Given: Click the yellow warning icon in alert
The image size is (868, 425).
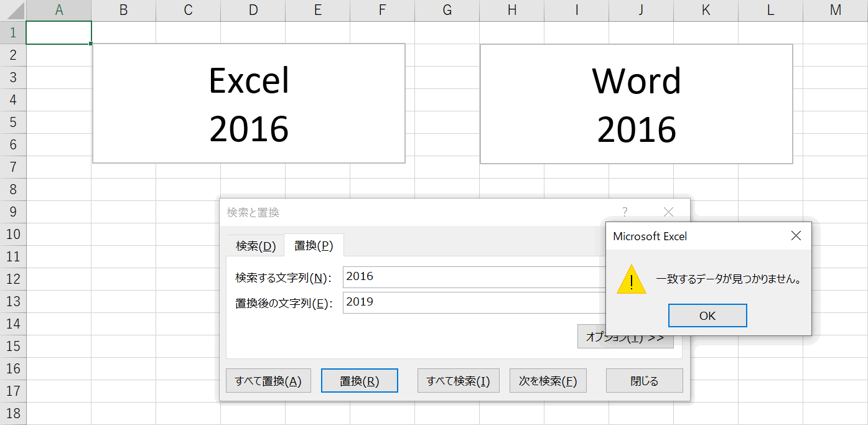Looking at the screenshot, I should pos(631,279).
